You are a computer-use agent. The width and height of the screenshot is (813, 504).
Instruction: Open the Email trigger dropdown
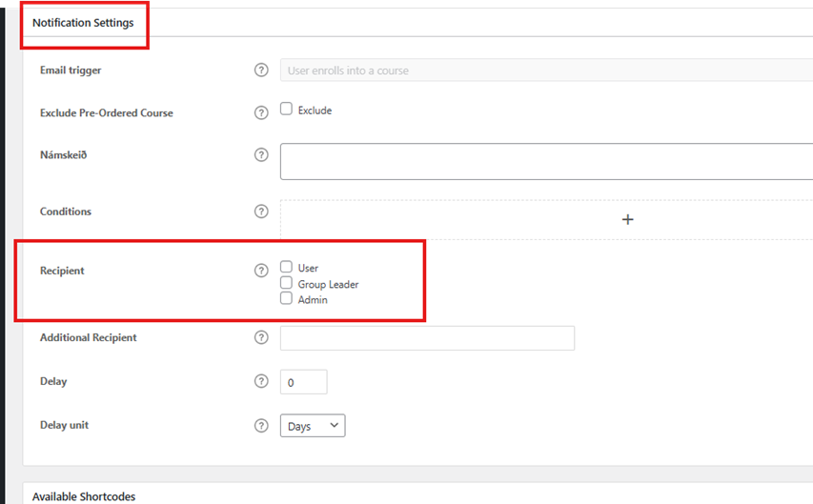point(545,71)
